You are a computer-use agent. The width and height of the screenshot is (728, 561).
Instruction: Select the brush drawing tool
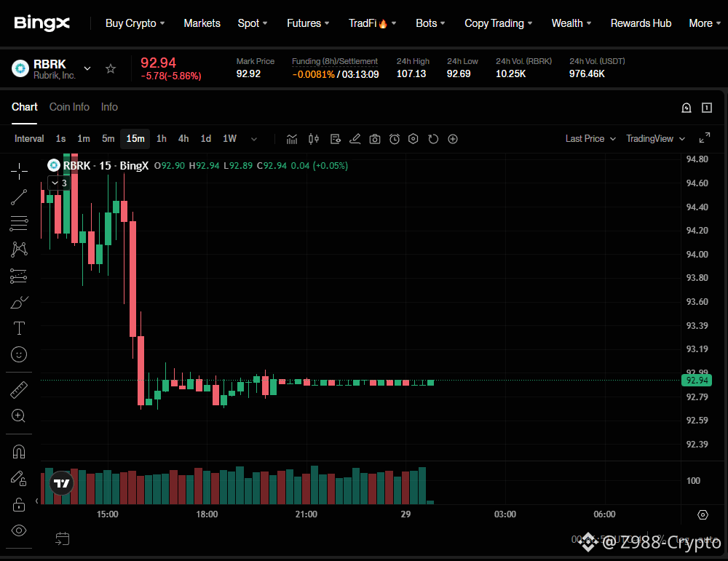click(19, 303)
